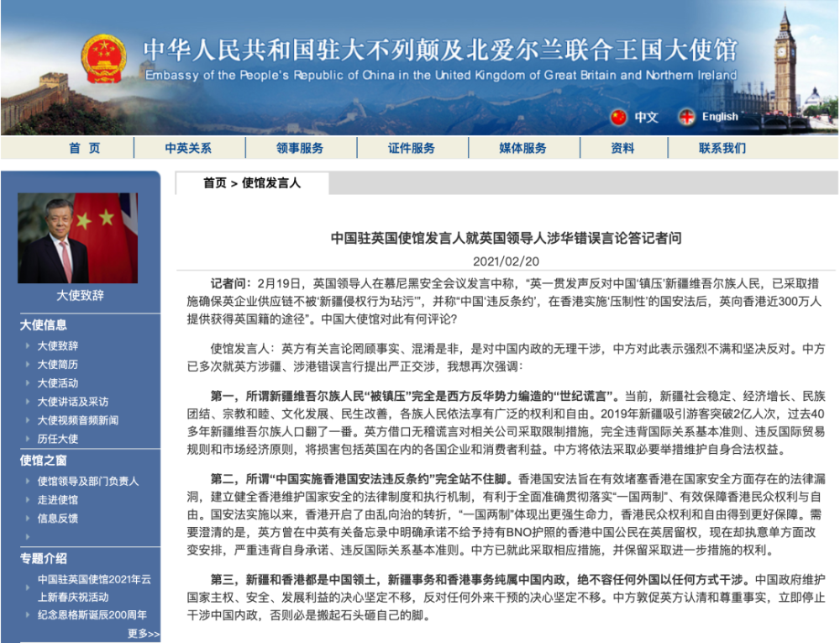Switch language to English
This screenshot has width=840, height=643.
pos(720,117)
